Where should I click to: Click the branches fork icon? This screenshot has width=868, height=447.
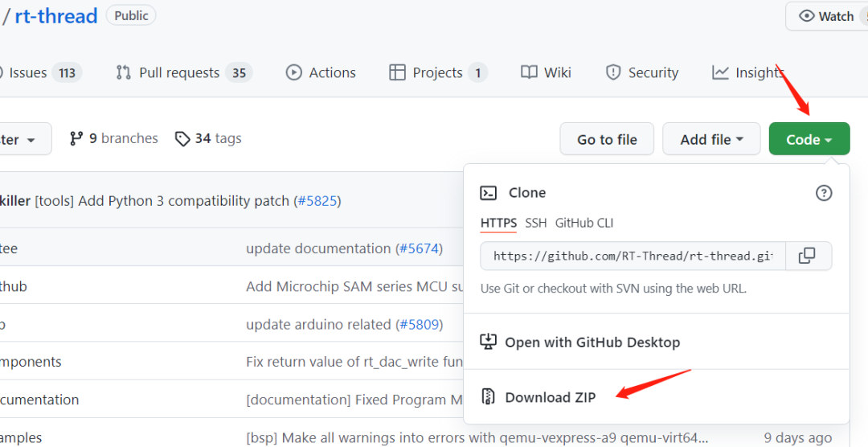pos(76,138)
